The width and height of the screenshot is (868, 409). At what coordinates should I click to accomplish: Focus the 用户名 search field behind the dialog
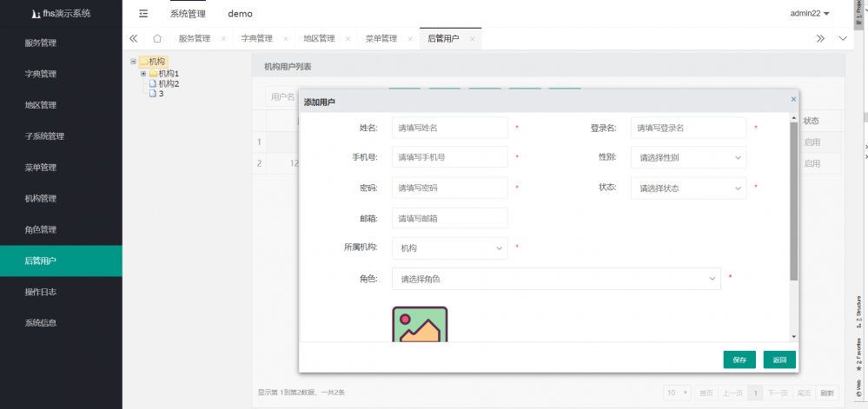coord(282,97)
